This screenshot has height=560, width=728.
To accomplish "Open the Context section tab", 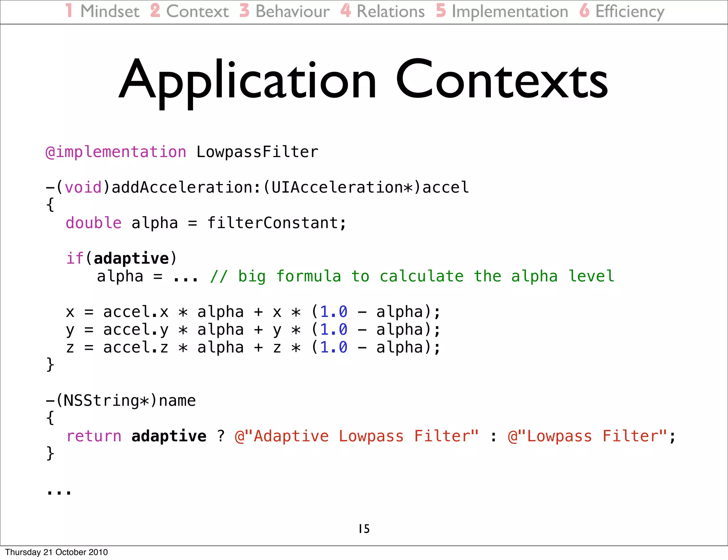I will pyautogui.click(x=189, y=11).
